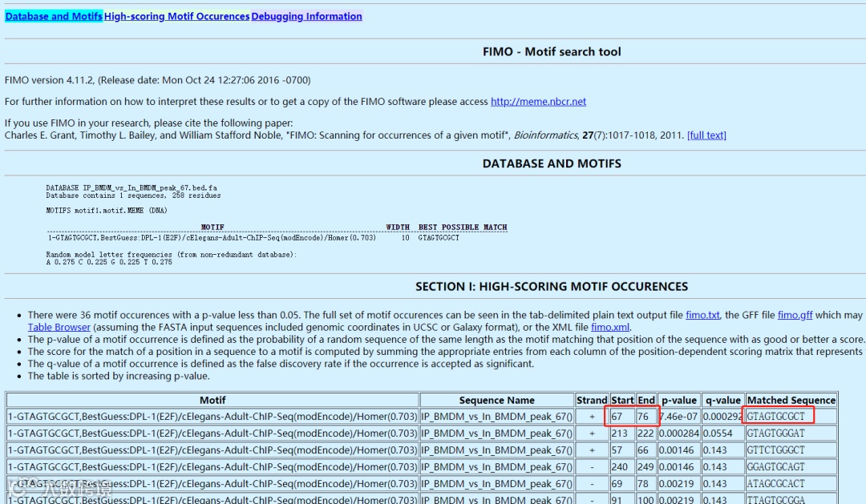
Task: Select matched sequence GTTCTGGGCT cell
Action: click(791, 450)
